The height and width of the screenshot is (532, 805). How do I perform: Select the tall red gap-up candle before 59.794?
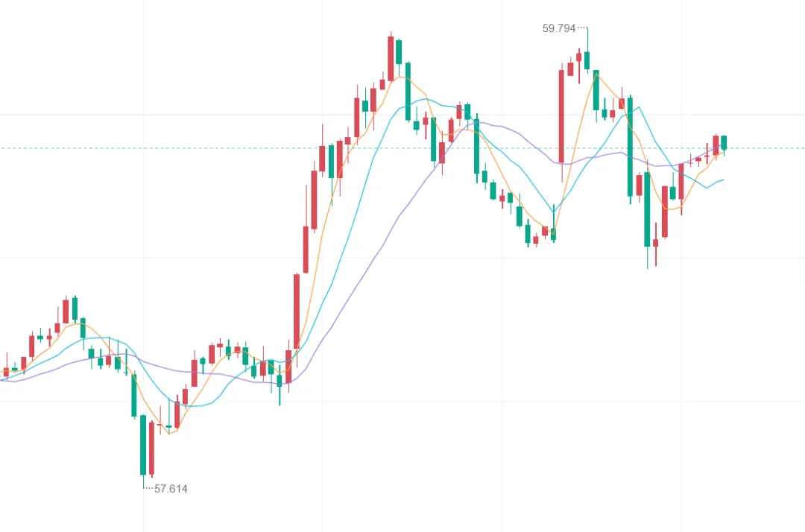561,116
